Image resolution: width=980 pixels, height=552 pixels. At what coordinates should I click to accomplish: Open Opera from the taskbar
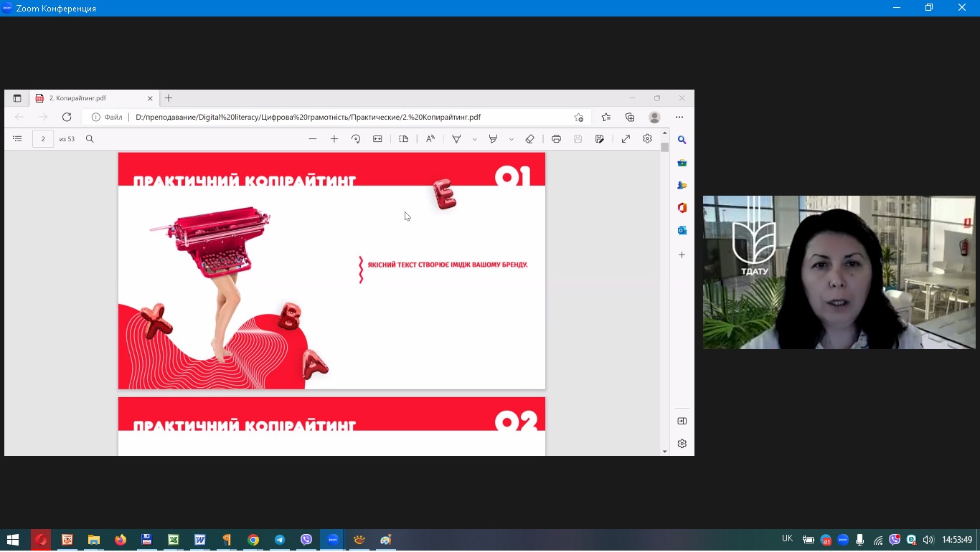(x=41, y=540)
